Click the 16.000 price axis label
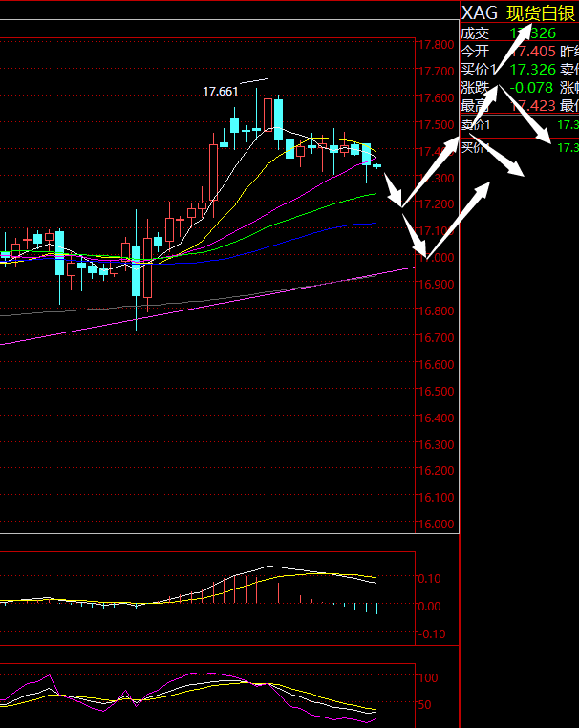Screen dimensions: 579x728 pos(436,525)
